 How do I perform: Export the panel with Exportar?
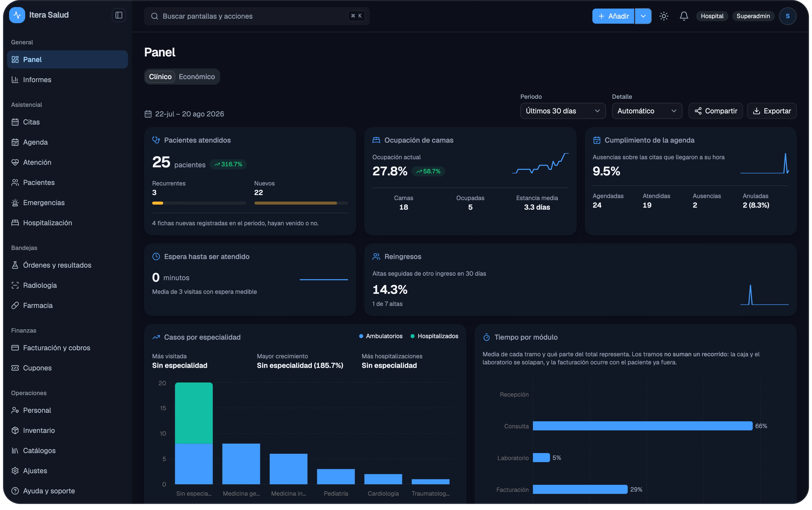point(771,111)
